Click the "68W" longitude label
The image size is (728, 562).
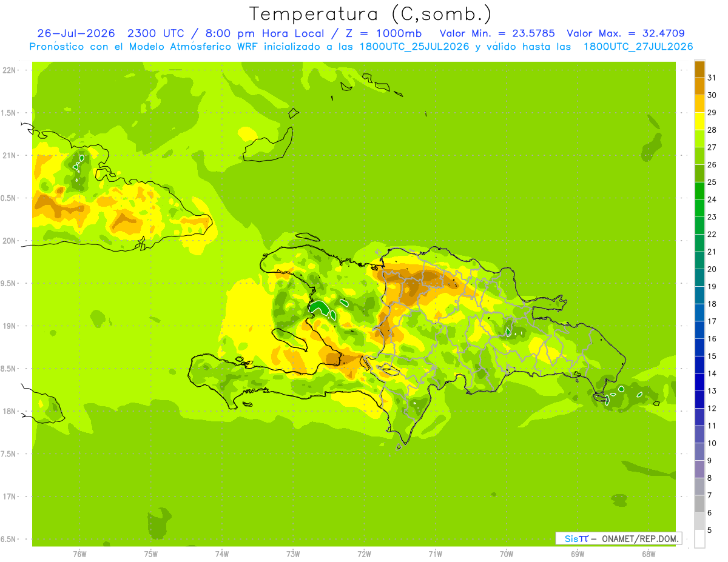point(649,554)
